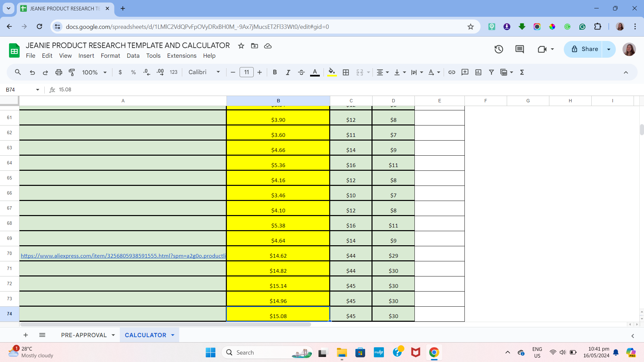Format cell as percent
This screenshot has height=362, width=644.
coord(133,72)
